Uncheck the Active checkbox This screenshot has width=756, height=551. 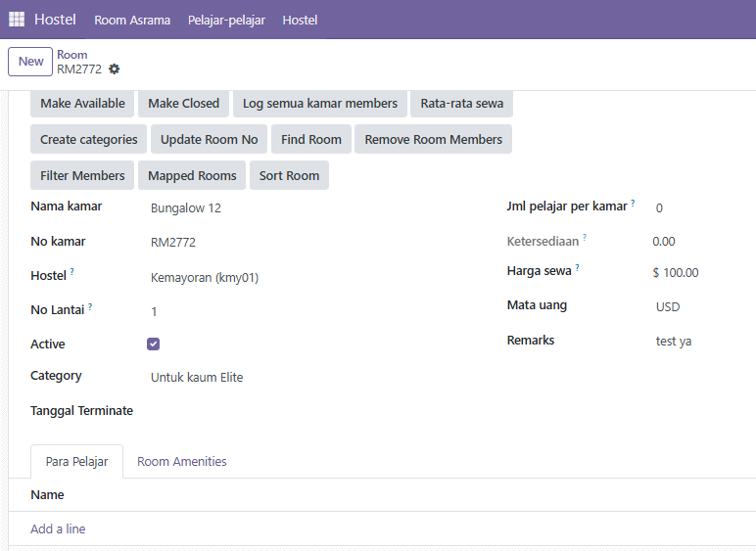coord(154,344)
